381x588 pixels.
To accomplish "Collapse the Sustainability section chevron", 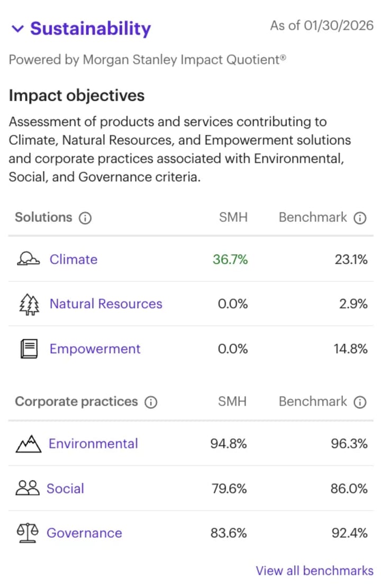I will pos(18,29).
